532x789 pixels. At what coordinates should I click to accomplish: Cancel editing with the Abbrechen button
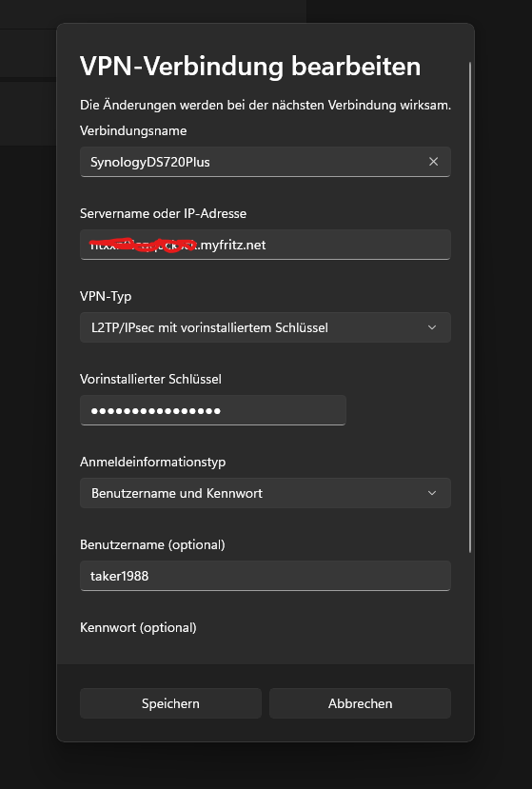[x=361, y=703]
